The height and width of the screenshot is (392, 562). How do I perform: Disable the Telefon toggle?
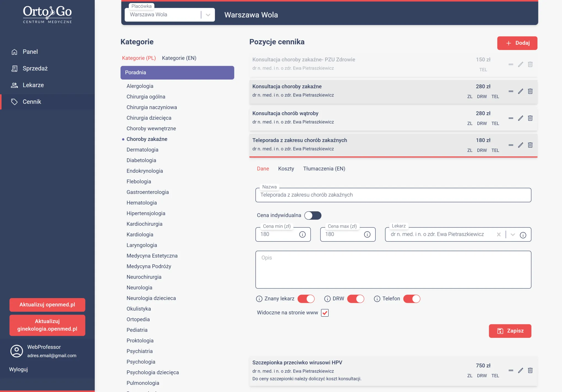point(412,299)
